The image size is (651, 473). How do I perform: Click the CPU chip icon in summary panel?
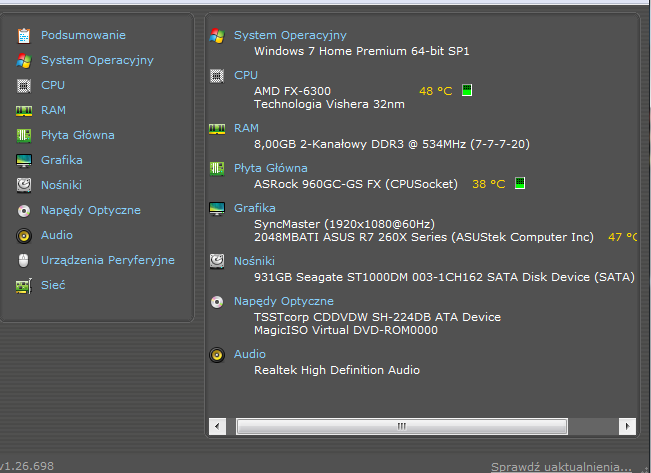[217, 76]
